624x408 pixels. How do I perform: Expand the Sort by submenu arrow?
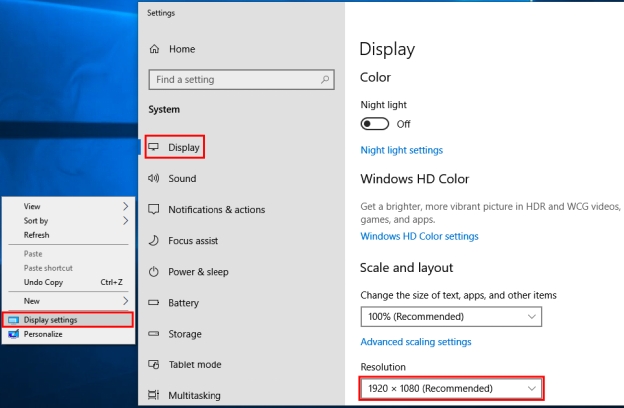[x=125, y=221]
